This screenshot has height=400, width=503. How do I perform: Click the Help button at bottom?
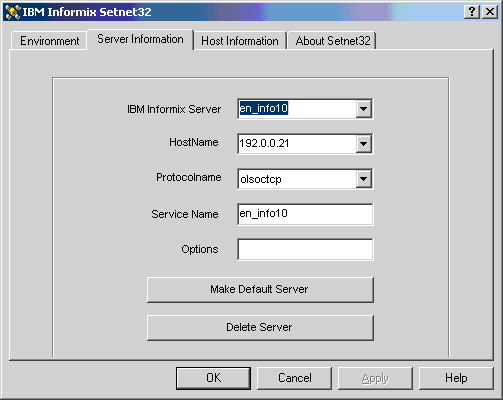[x=456, y=378]
